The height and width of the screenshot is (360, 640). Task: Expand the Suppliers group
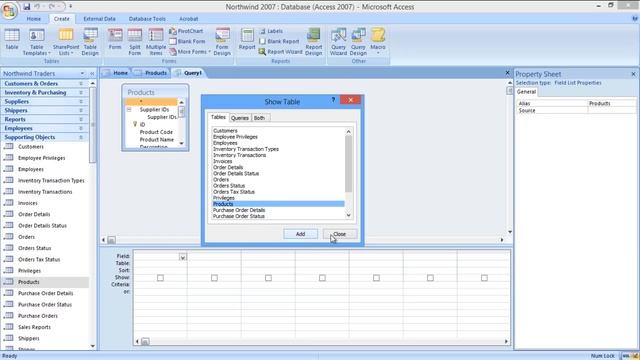pos(81,102)
